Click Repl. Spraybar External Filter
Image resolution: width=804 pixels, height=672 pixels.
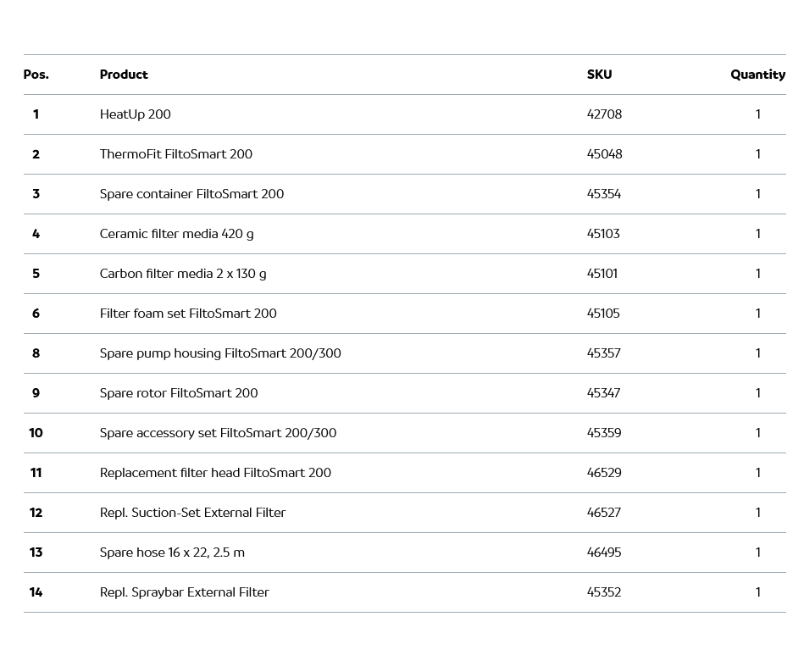(184, 592)
